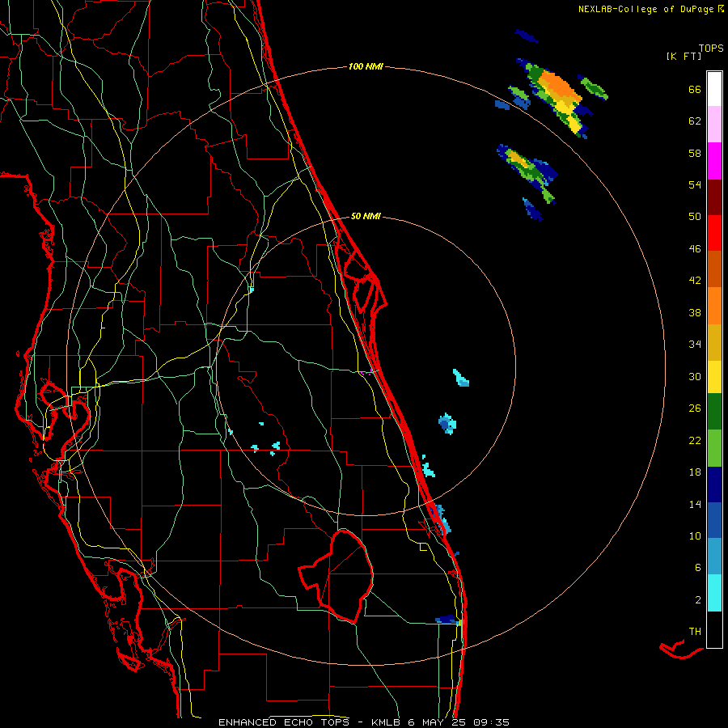Click the 09:35 timestamp at bottom
The height and width of the screenshot is (728, 728).
click(491, 722)
